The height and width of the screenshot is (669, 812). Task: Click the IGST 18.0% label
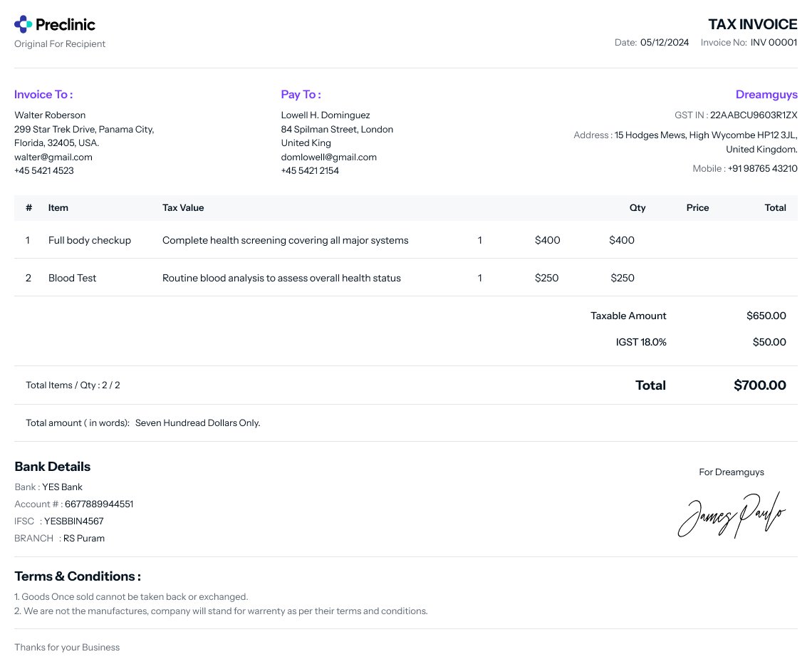pos(641,342)
